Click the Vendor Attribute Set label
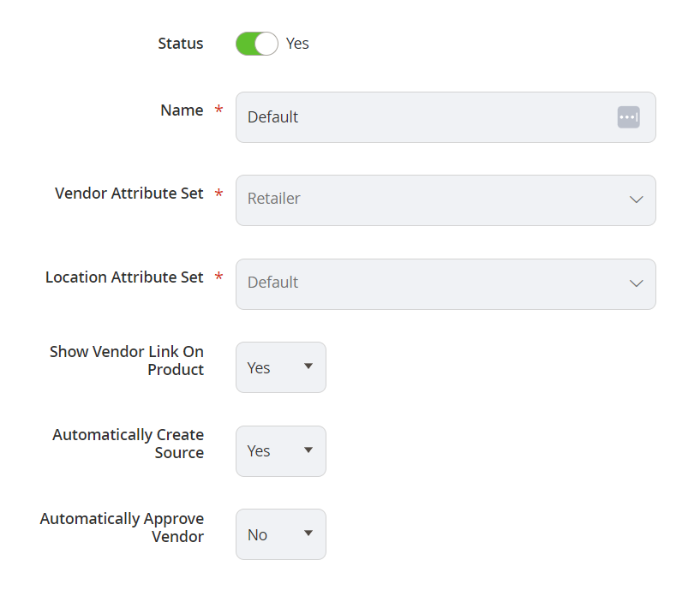 tap(129, 194)
